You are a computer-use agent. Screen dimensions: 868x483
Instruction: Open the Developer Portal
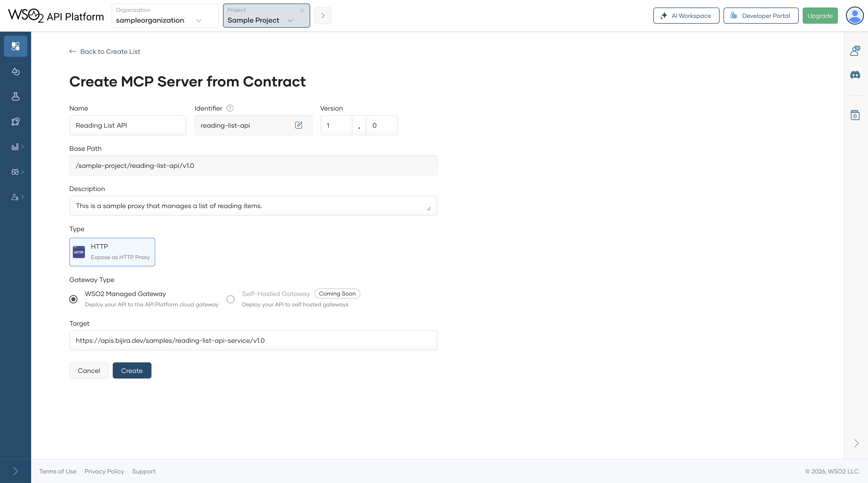point(761,16)
